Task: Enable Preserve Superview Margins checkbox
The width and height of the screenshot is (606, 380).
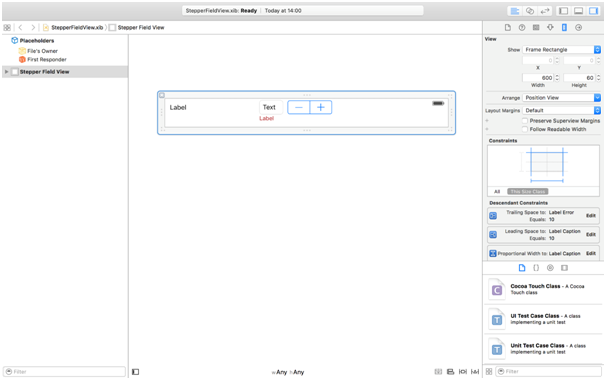Action: [525, 121]
